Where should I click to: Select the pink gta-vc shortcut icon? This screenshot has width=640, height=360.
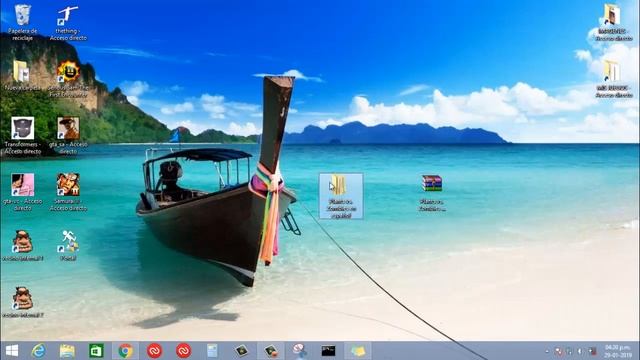point(22,192)
